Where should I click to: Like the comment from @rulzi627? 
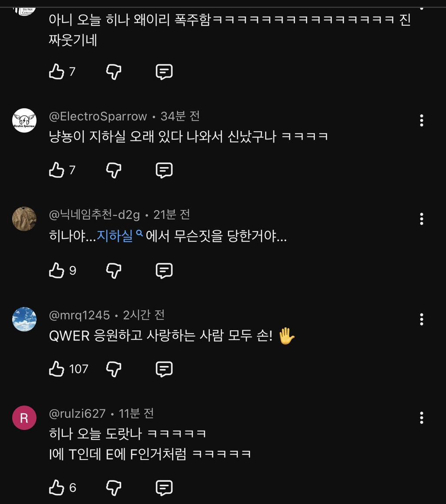[x=57, y=487]
